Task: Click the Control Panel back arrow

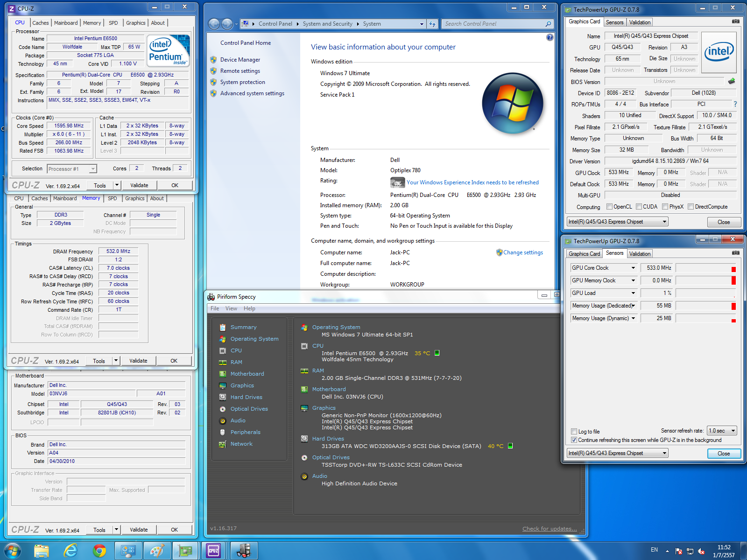Action: 214,24
